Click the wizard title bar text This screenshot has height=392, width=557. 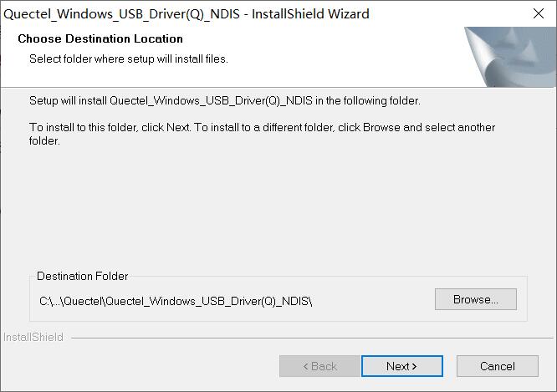187,14
